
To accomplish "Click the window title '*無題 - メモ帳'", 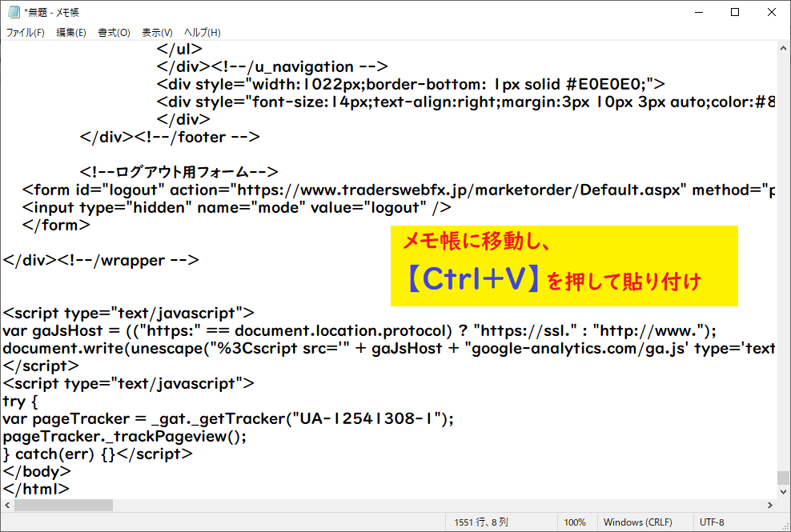I will point(51,12).
